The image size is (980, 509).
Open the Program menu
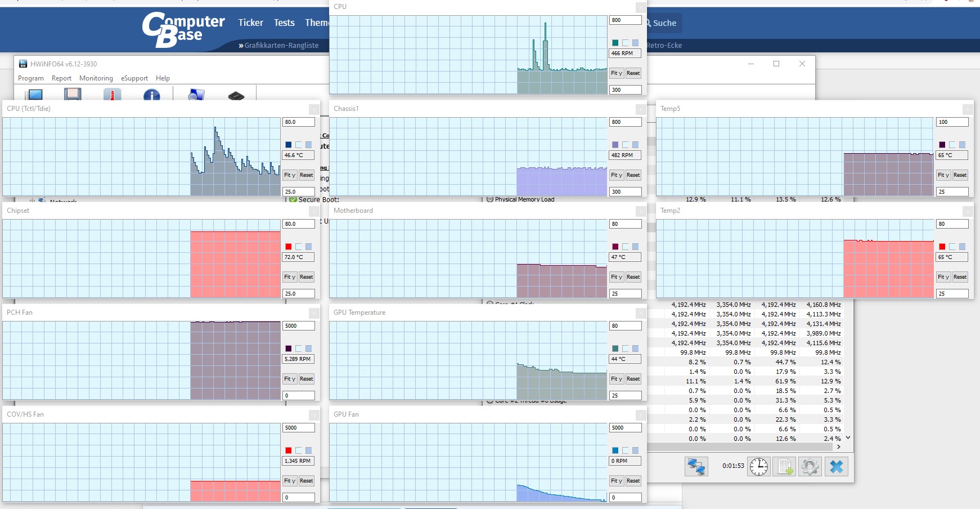click(x=31, y=78)
